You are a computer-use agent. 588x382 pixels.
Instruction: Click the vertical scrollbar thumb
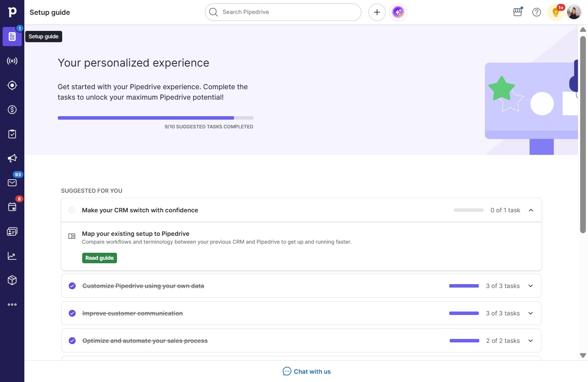[583, 134]
